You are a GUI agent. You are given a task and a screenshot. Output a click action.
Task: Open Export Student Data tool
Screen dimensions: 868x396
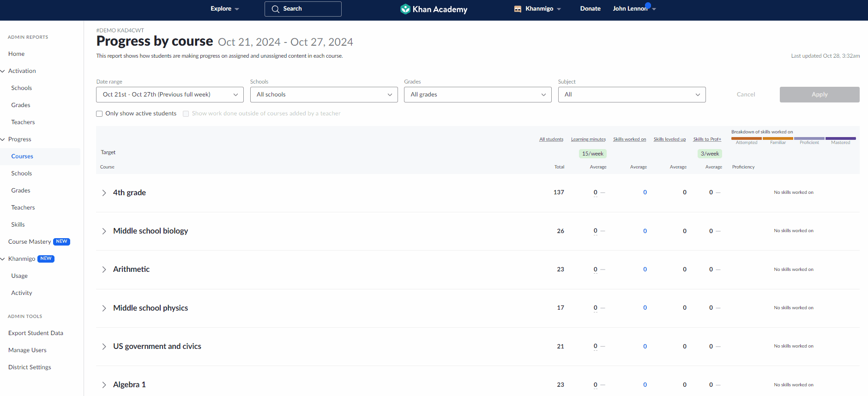(36, 333)
